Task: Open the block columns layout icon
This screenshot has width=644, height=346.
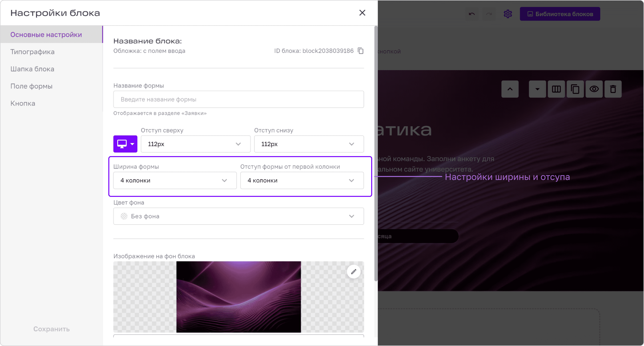Action: [x=556, y=89]
